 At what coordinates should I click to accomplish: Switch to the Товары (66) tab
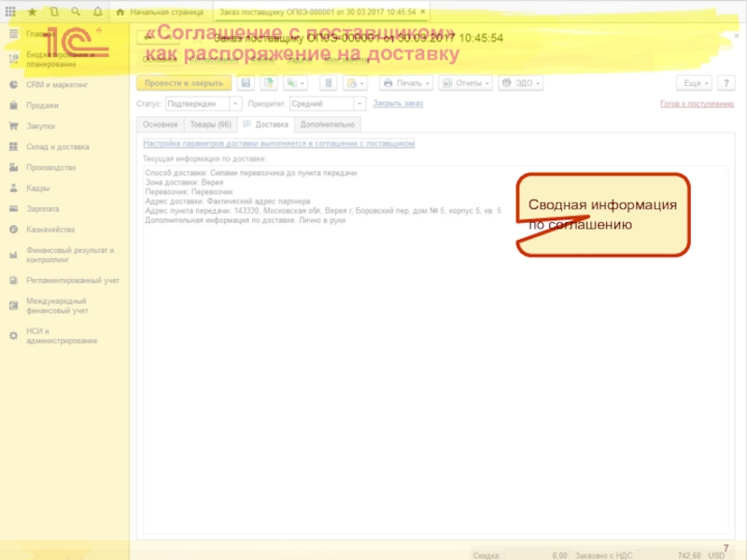[x=210, y=124]
